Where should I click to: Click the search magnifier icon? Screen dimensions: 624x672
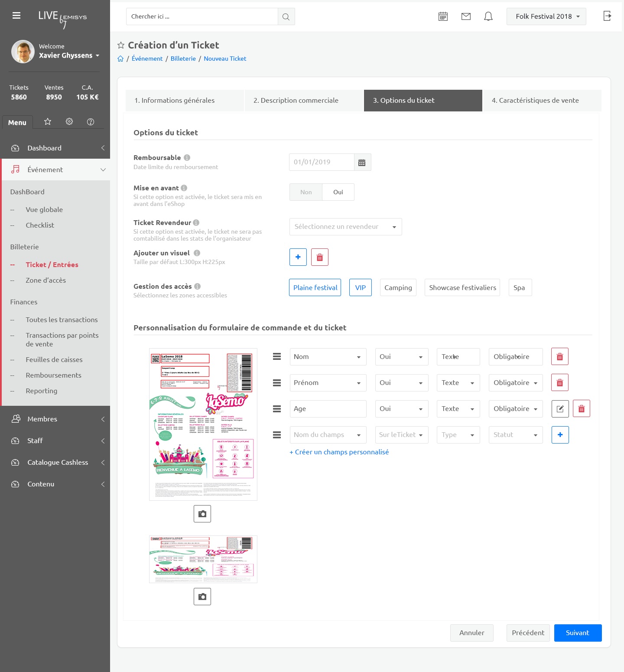(x=286, y=16)
